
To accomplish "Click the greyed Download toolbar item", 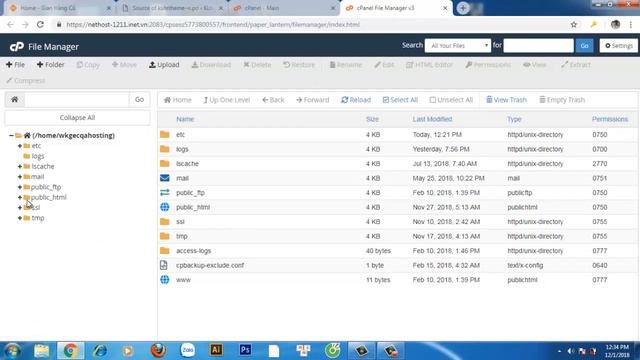I will tap(211, 64).
